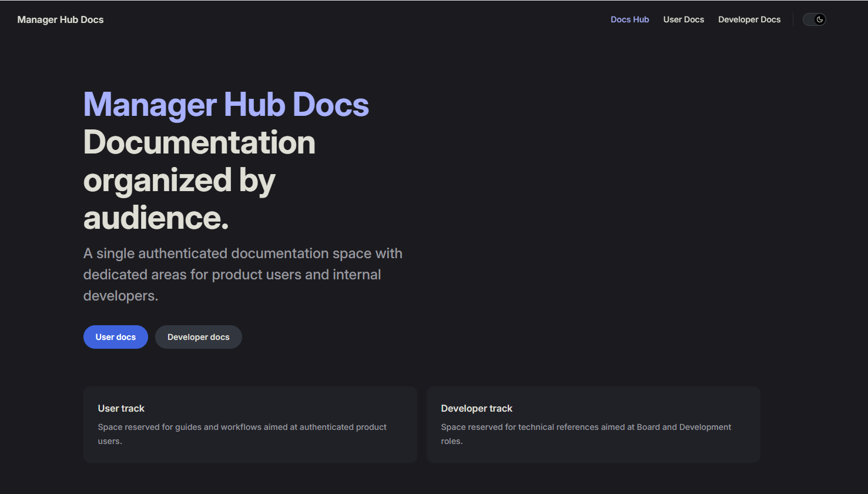The height and width of the screenshot is (494, 868).
Task: Open the Developer track card
Action: click(593, 424)
